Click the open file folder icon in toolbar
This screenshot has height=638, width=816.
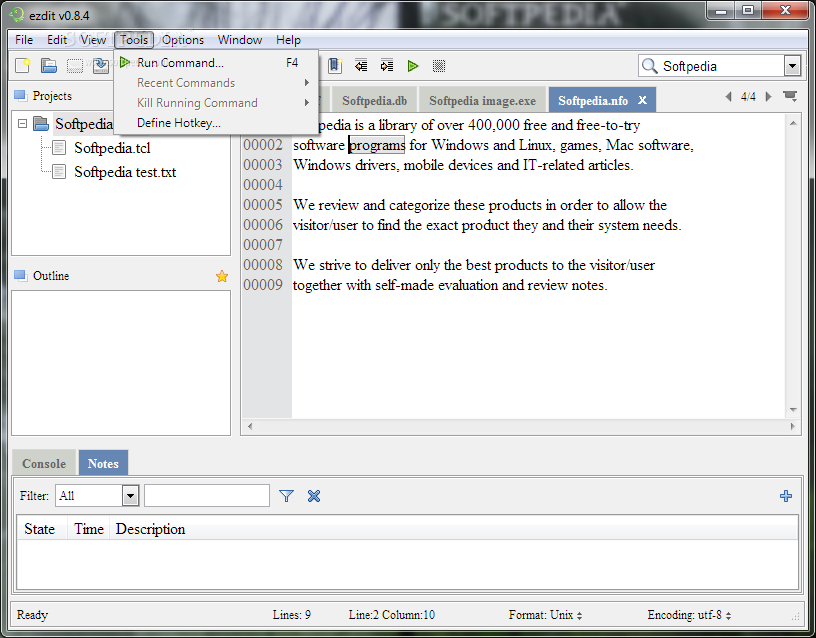point(49,66)
